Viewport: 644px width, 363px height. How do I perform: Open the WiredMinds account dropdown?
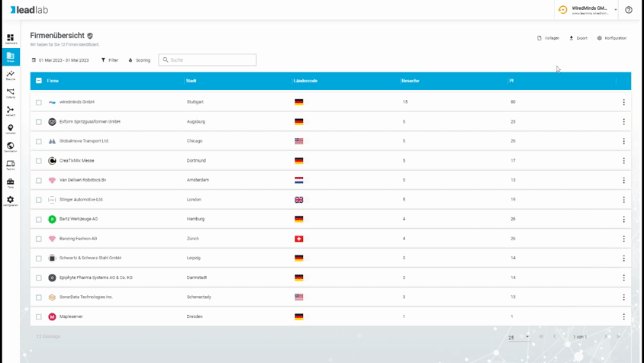[x=588, y=10]
